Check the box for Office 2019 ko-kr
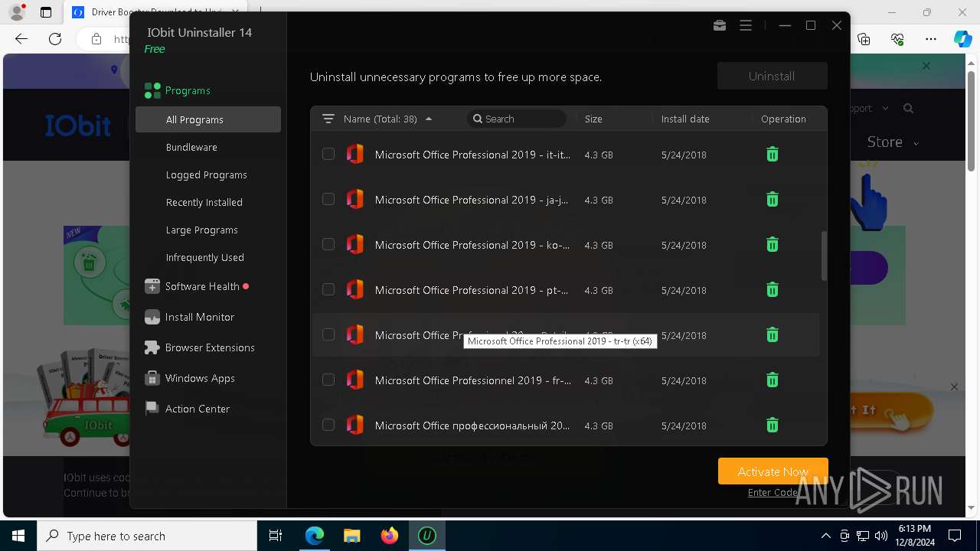The width and height of the screenshot is (980, 551). (x=328, y=245)
